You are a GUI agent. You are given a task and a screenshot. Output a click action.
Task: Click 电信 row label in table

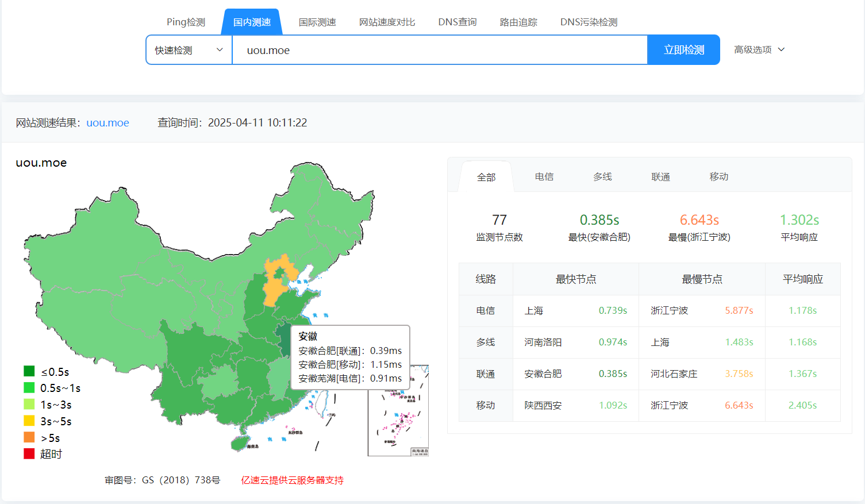click(x=486, y=310)
